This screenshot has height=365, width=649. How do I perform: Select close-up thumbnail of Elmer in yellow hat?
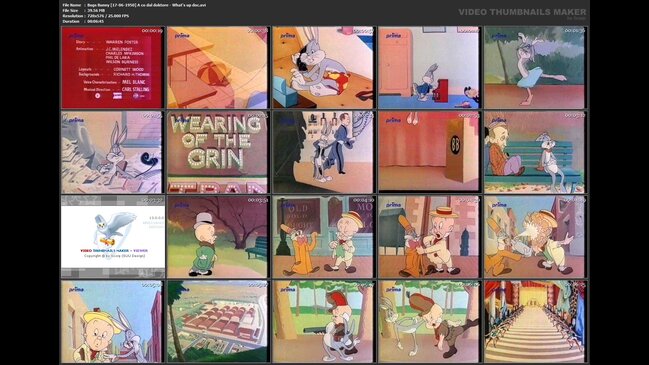click(x=112, y=322)
